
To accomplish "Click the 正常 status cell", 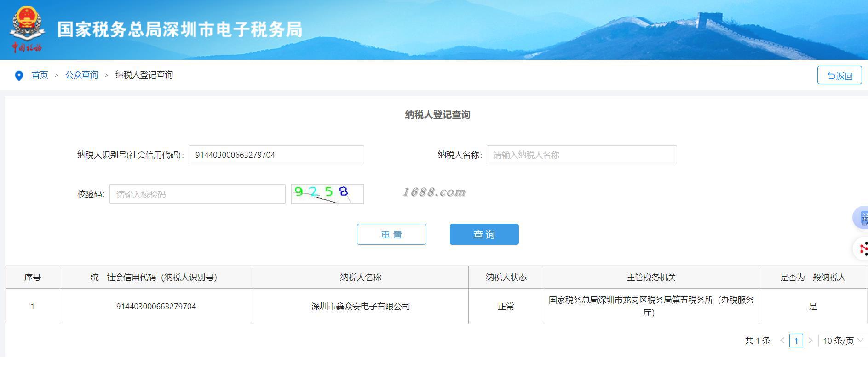I will (506, 306).
